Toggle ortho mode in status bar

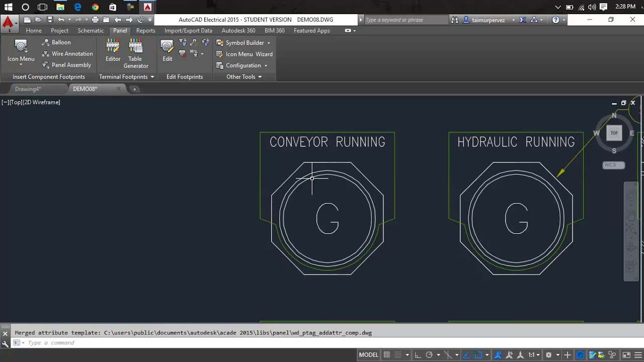point(418,355)
